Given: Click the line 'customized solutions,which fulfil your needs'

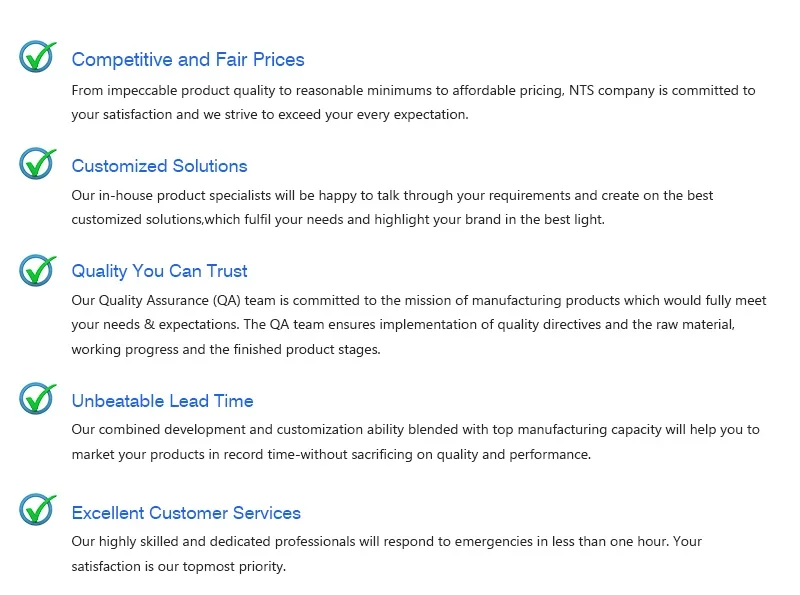Looking at the screenshot, I should [338, 220].
